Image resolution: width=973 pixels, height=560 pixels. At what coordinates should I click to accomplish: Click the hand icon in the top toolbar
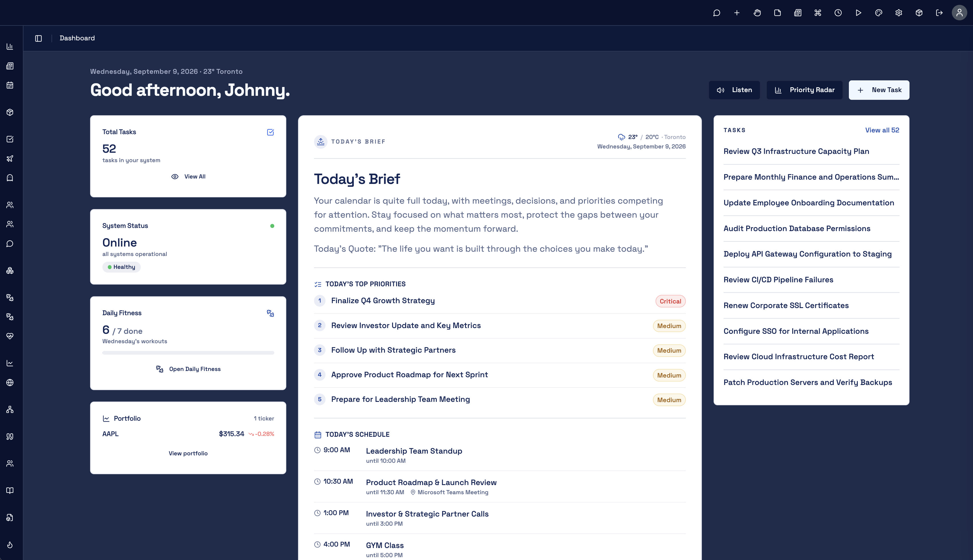[x=757, y=13]
